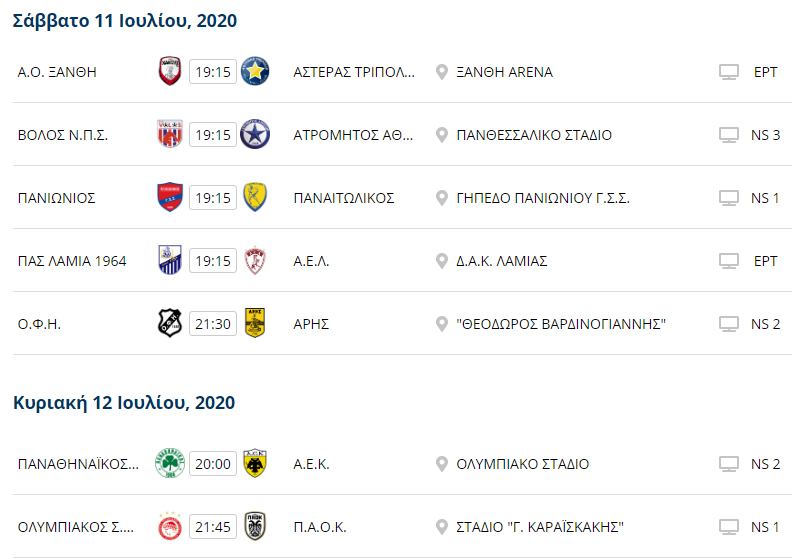
Task: Open the ΟΛΥΜΠΙΑΚΟ ΣΤΑΔΙΟ venue link
Action: (x=522, y=464)
